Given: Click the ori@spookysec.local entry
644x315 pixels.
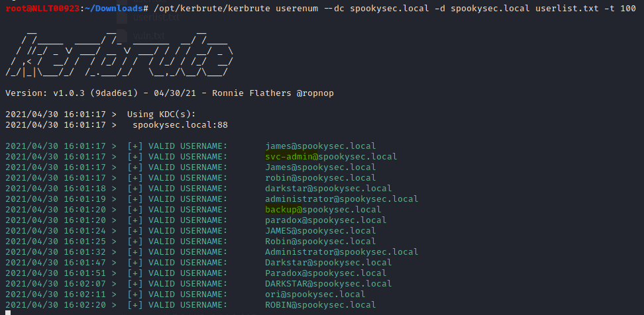Looking at the screenshot, I should tap(315, 294).
